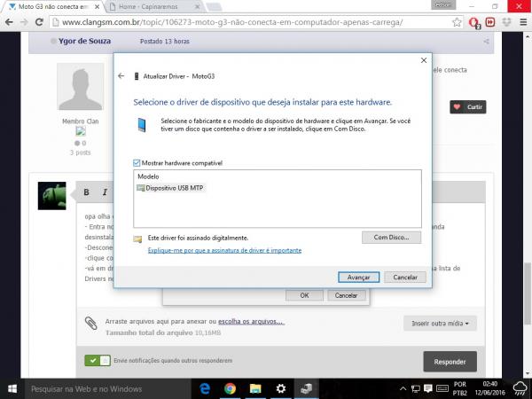Open the Action Center notification icon
Screen dimensions: 532x399
428,388
